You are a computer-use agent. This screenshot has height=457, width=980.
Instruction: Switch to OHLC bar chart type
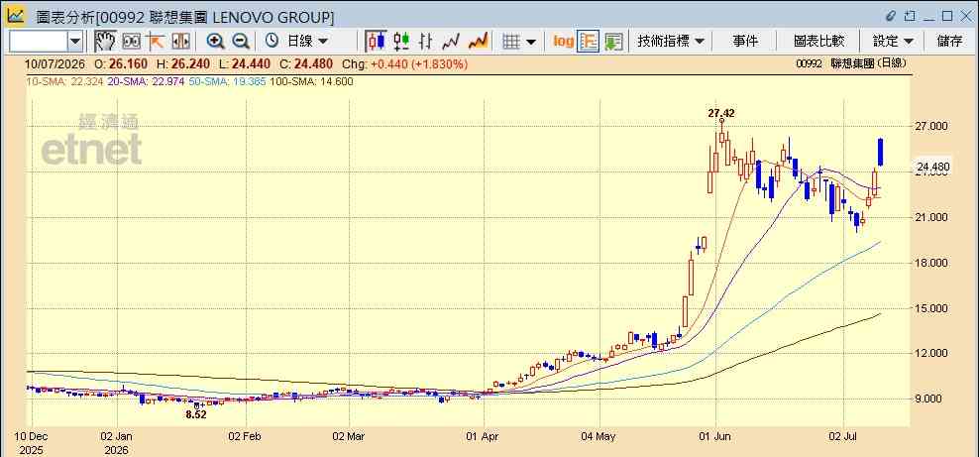click(426, 42)
